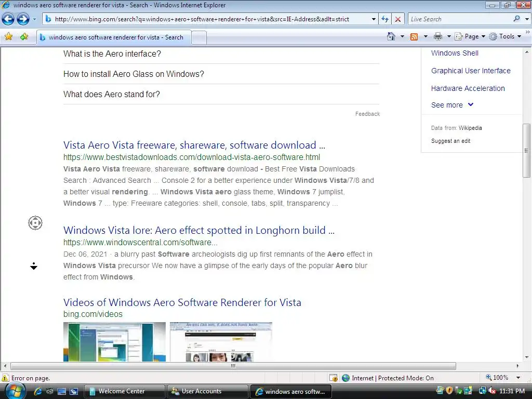This screenshot has width=532, height=399.
Task: Click the muted volume tray icon
Action: (492, 391)
